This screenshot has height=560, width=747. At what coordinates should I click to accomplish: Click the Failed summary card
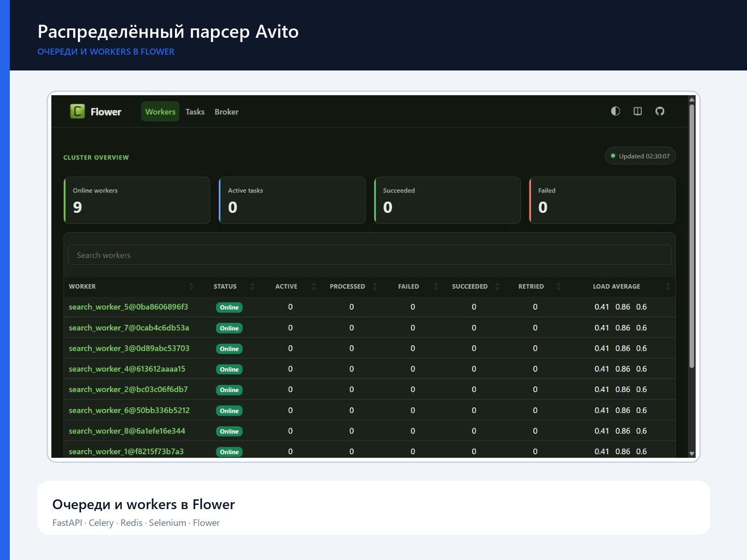(602, 200)
